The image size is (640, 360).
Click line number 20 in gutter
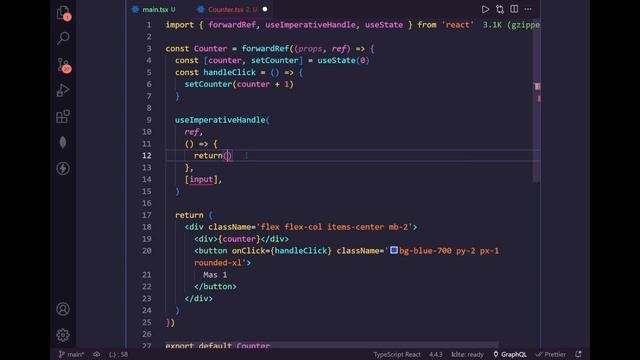pos(147,251)
